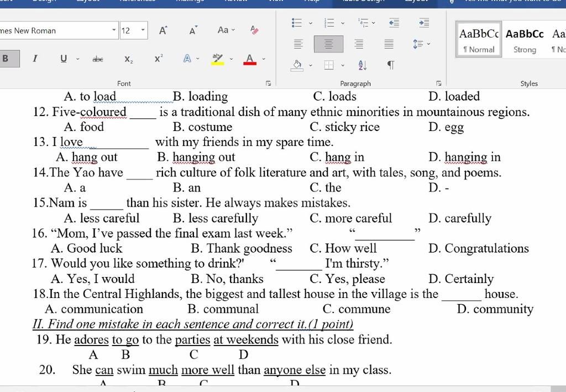This screenshot has height=392, width=566.
Task: Click answer 'B. hanging out' in question 13
Action: coord(196,157)
